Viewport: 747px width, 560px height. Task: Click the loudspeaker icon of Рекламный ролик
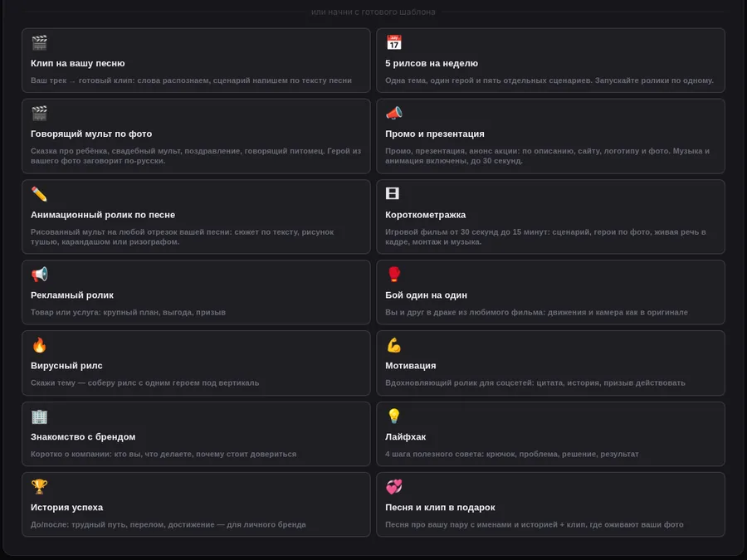(x=39, y=275)
